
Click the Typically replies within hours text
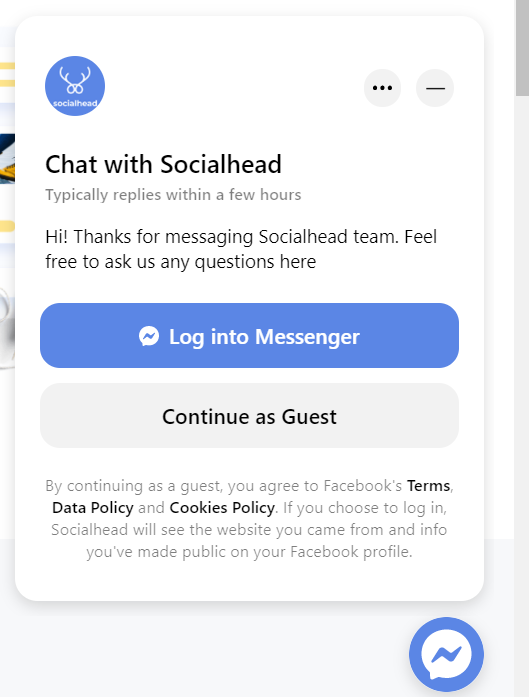173,195
